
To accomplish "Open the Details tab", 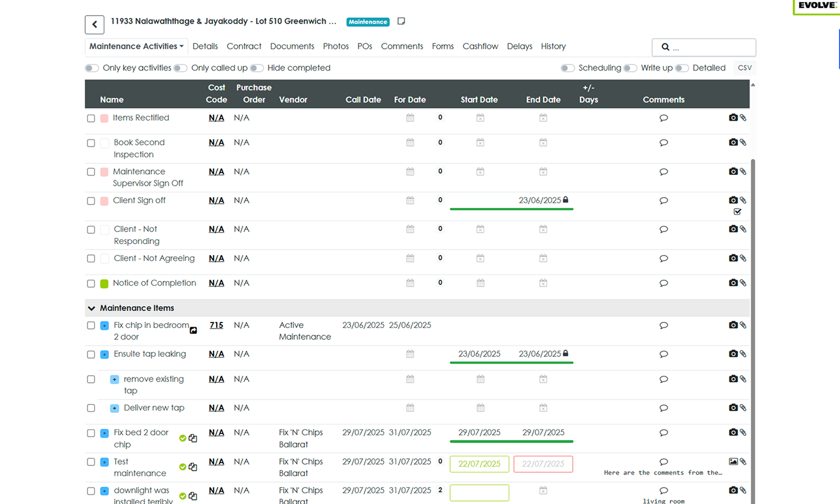I will (205, 46).
